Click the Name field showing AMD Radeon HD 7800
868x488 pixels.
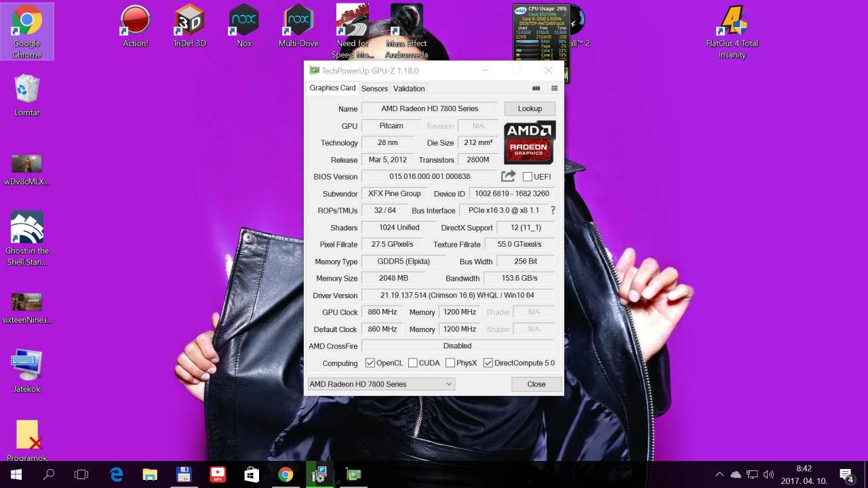(x=429, y=108)
